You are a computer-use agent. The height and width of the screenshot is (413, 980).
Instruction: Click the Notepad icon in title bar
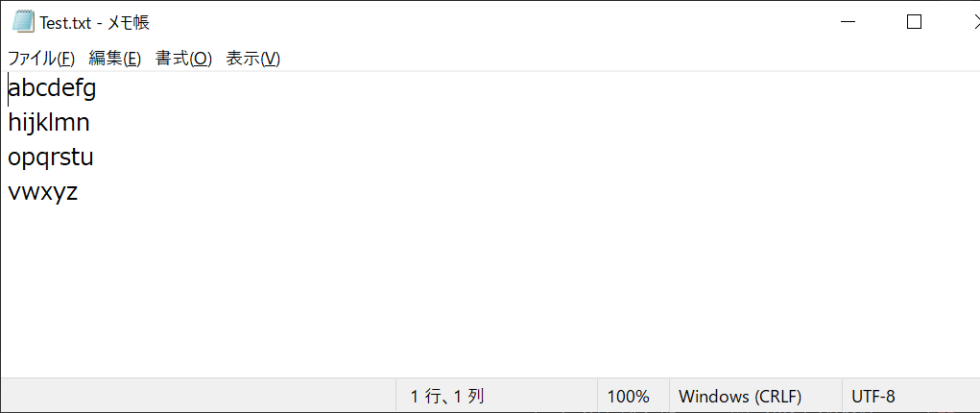coord(22,22)
